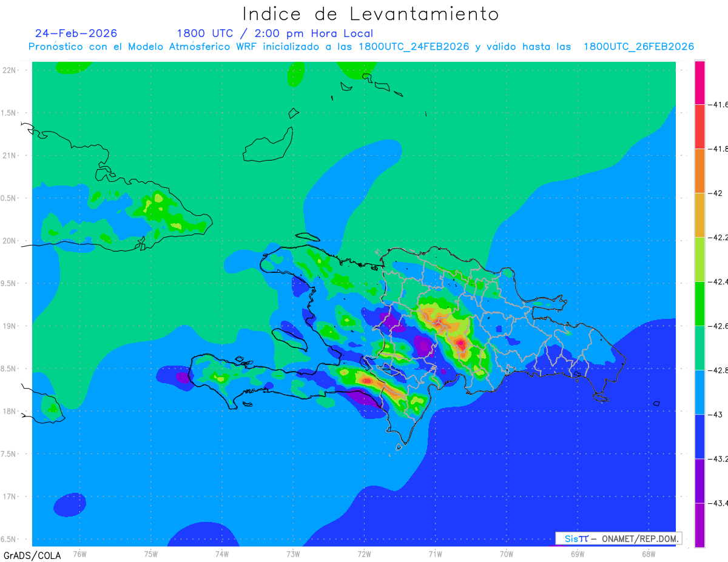
Task: Click the '73W' longitude label
Action: pos(293,554)
